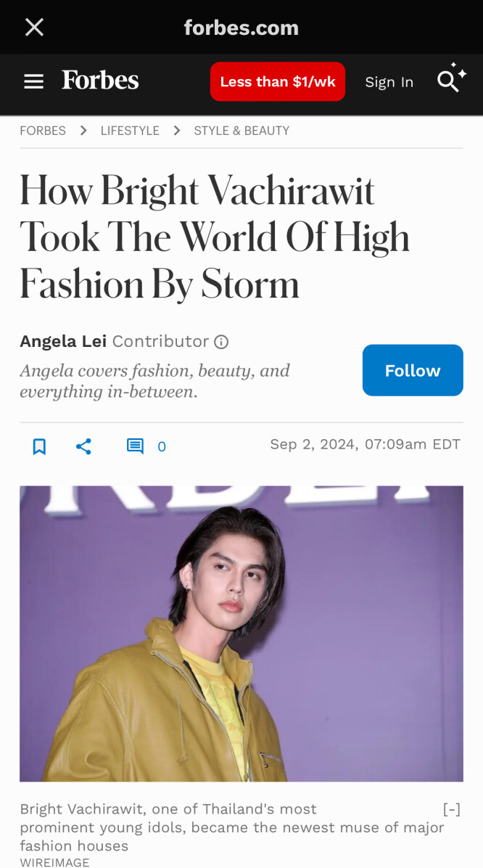The image size is (483, 868).
Task: Share the article using the share icon
Action: tap(83, 446)
